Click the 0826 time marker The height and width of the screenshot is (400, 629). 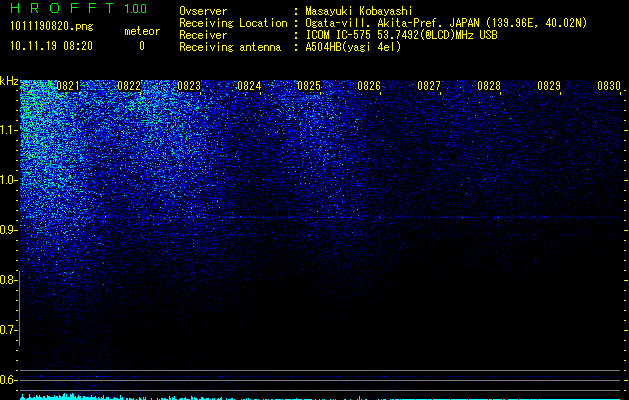tap(369, 86)
